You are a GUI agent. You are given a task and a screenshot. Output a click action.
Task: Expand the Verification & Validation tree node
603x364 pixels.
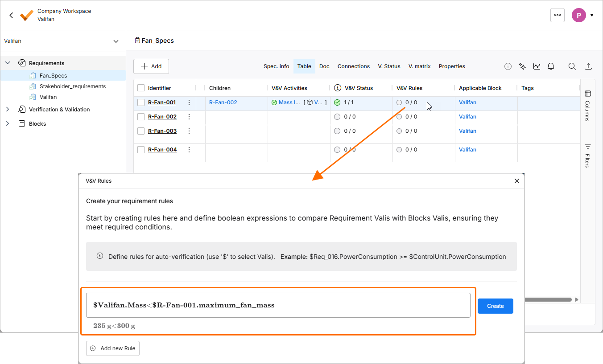click(8, 110)
